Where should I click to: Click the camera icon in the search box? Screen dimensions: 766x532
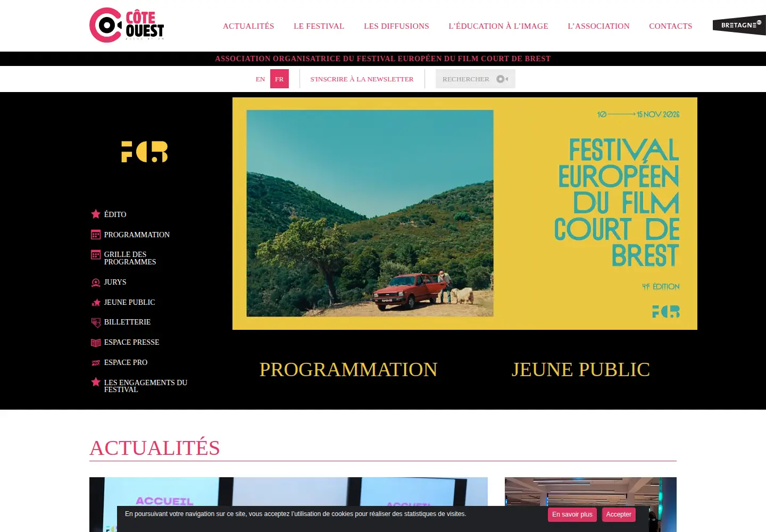(502, 79)
